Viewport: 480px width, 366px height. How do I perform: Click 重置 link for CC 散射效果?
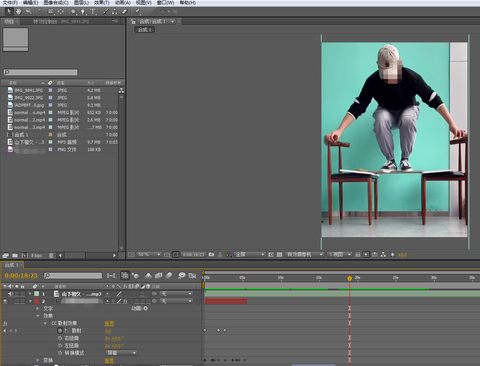109,323
